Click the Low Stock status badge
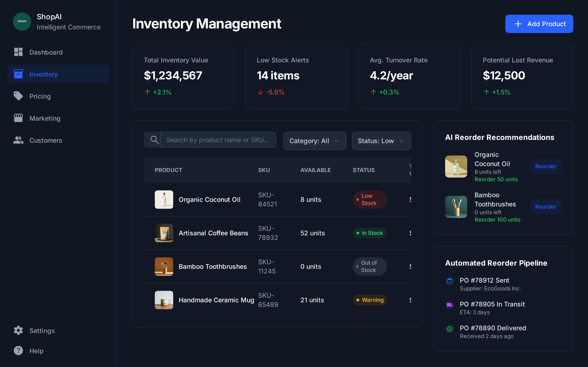This screenshot has height=367, width=588. (370, 199)
